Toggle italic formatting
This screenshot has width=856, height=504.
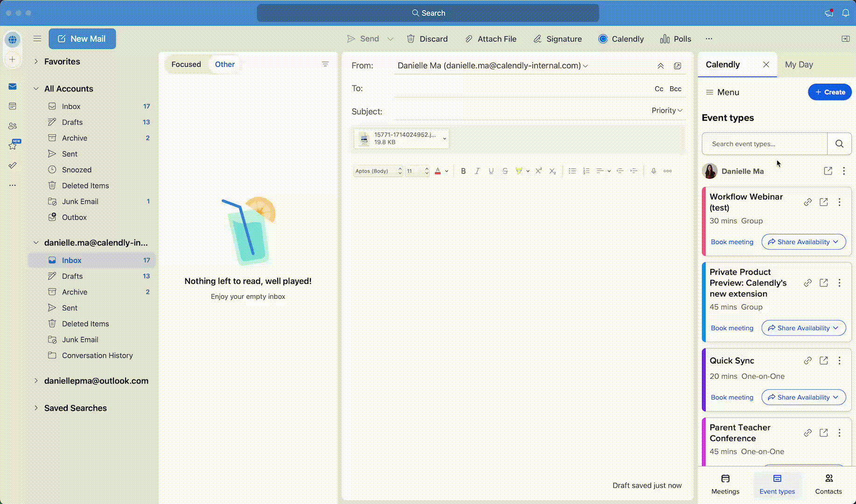click(x=477, y=171)
